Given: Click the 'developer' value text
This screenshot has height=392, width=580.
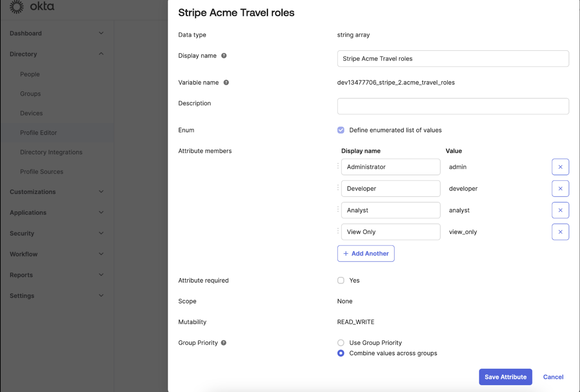Looking at the screenshot, I should pos(463,189).
